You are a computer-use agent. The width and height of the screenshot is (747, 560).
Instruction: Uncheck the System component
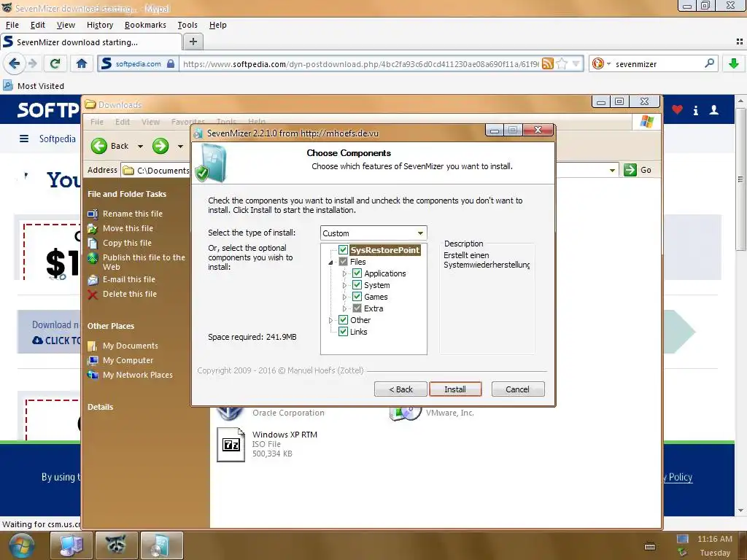tap(357, 285)
